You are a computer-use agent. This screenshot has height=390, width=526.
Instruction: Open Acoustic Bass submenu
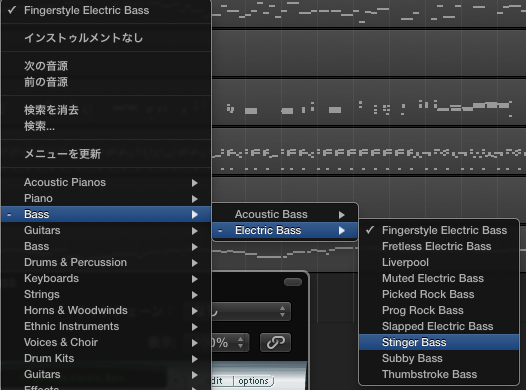(285, 214)
